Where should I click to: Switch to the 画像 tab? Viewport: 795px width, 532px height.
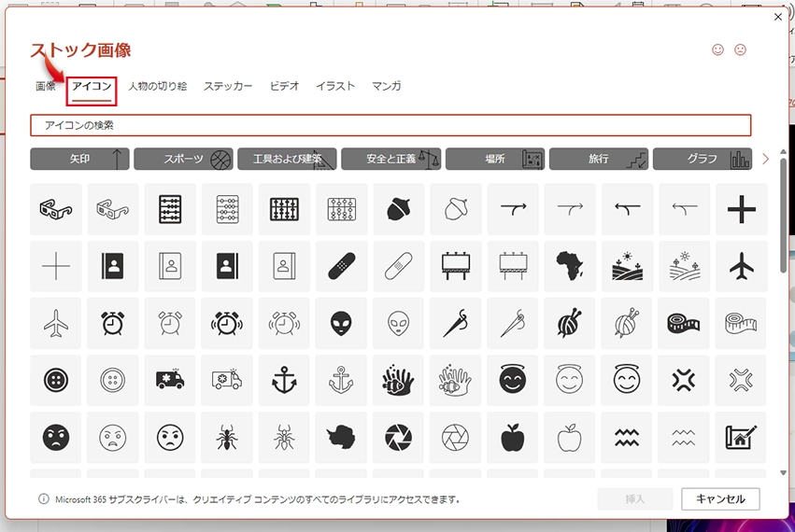tap(46, 86)
